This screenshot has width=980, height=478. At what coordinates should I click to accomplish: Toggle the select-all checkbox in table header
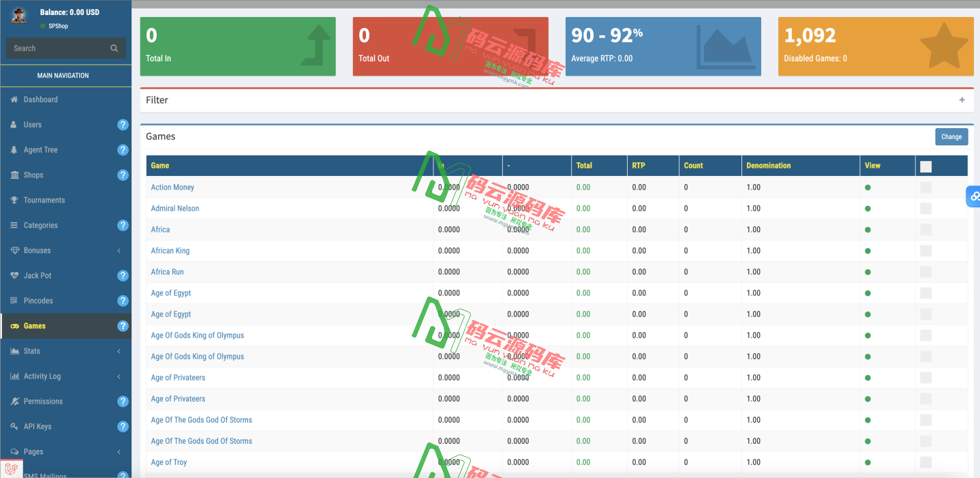[x=925, y=166]
